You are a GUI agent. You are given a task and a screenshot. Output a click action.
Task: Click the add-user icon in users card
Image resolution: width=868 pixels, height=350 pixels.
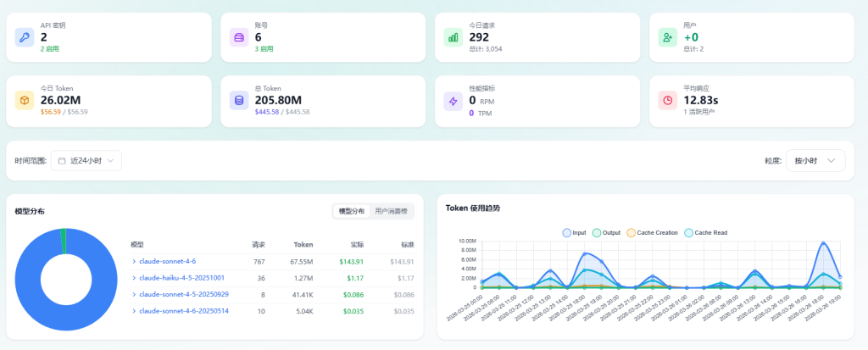click(668, 37)
